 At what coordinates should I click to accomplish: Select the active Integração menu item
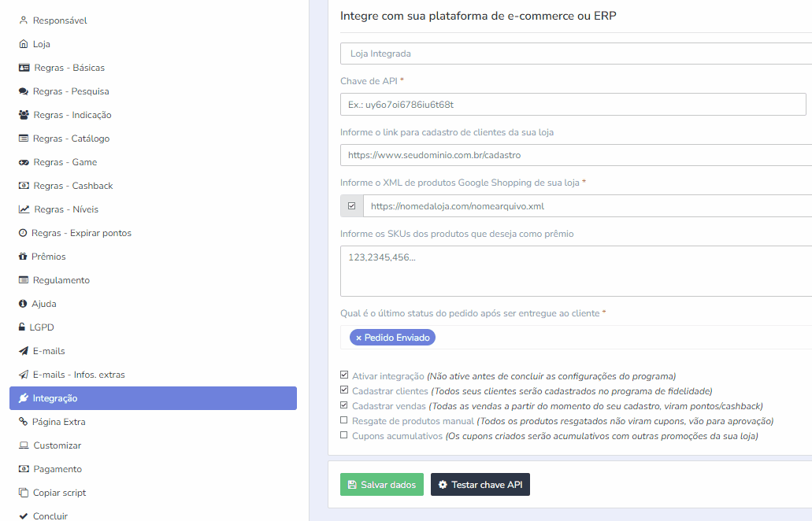[x=153, y=398]
